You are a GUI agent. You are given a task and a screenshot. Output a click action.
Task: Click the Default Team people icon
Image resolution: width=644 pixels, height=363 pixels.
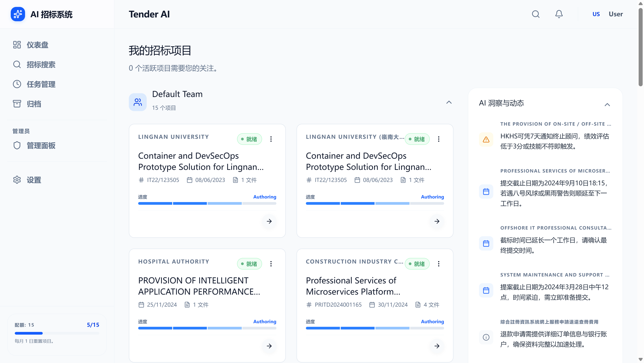(x=138, y=102)
